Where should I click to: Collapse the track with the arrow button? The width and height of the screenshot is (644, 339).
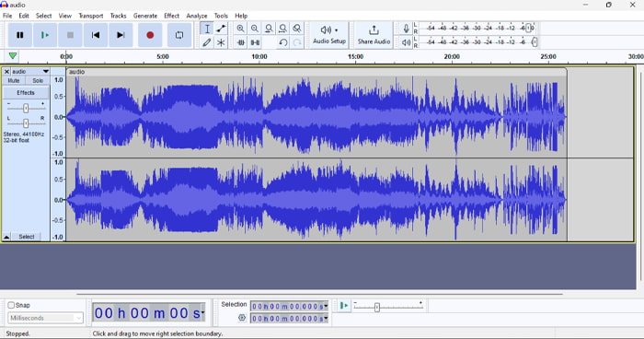(6, 237)
